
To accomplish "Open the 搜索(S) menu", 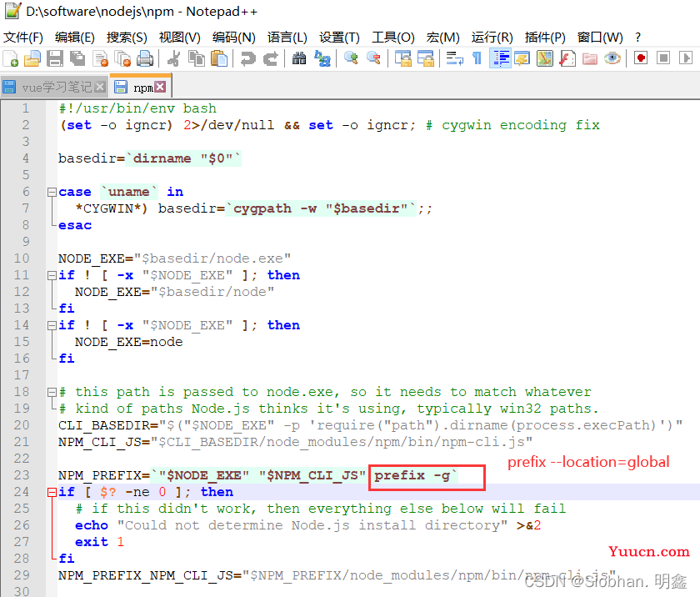I will point(127,37).
